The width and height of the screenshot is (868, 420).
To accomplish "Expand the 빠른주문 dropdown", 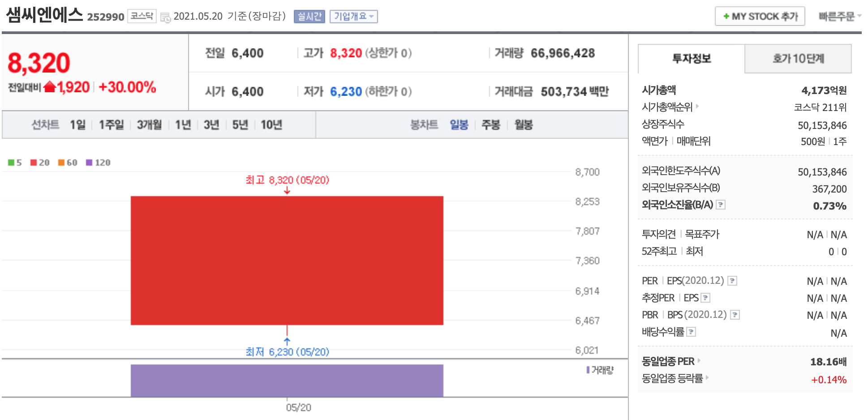I will pyautogui.click(x=840, y=17).
